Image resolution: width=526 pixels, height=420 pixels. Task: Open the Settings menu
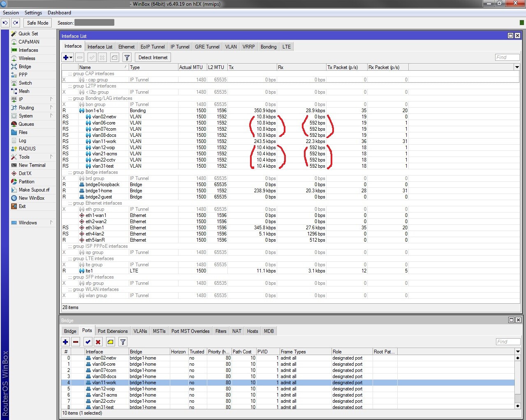point(33,13)
